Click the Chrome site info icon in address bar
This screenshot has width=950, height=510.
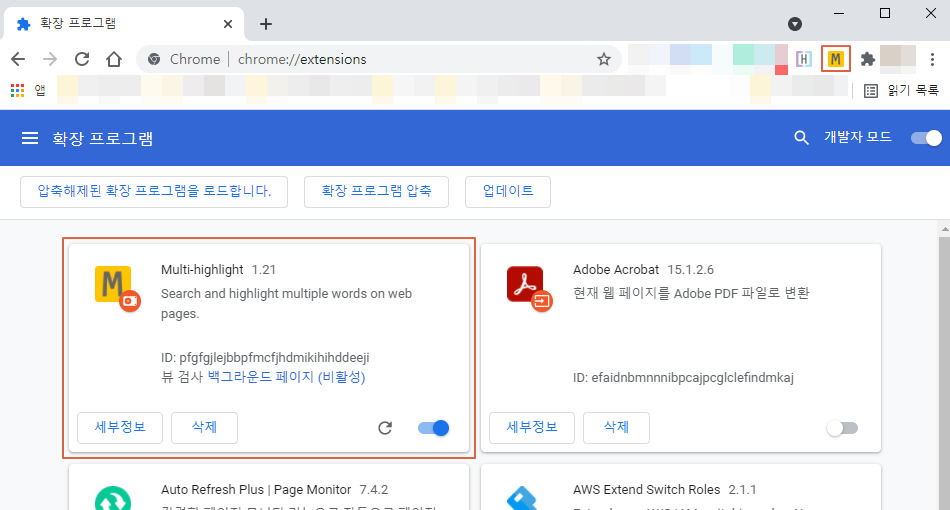(x=154, y=59)
